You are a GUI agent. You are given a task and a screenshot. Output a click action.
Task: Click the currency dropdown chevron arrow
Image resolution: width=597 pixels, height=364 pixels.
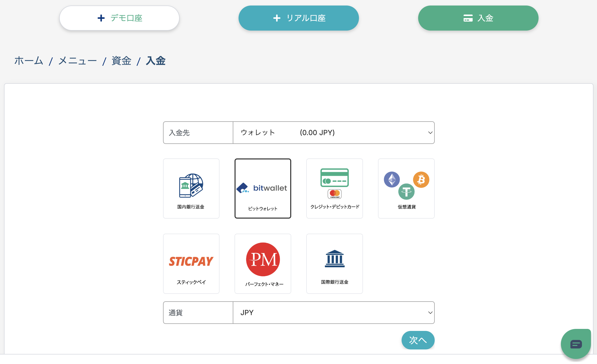click(430, 313)
